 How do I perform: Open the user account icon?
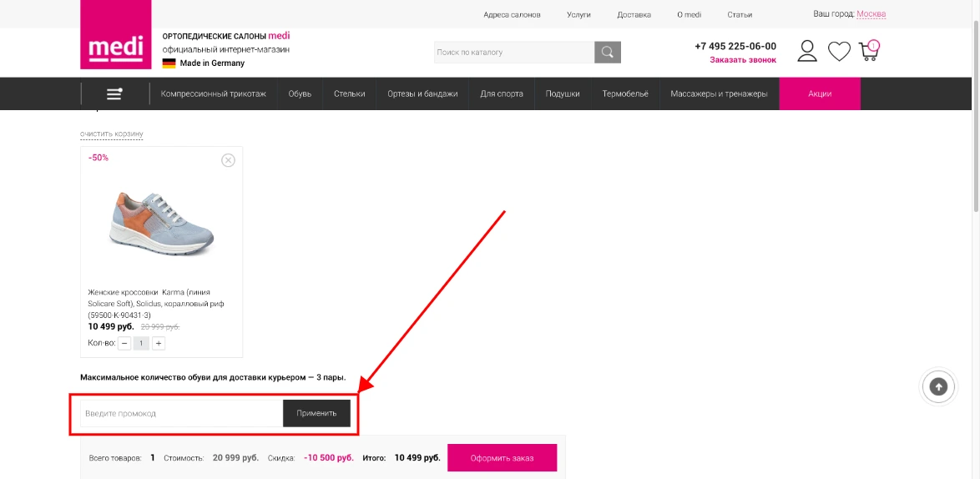(x=807, y=52)
